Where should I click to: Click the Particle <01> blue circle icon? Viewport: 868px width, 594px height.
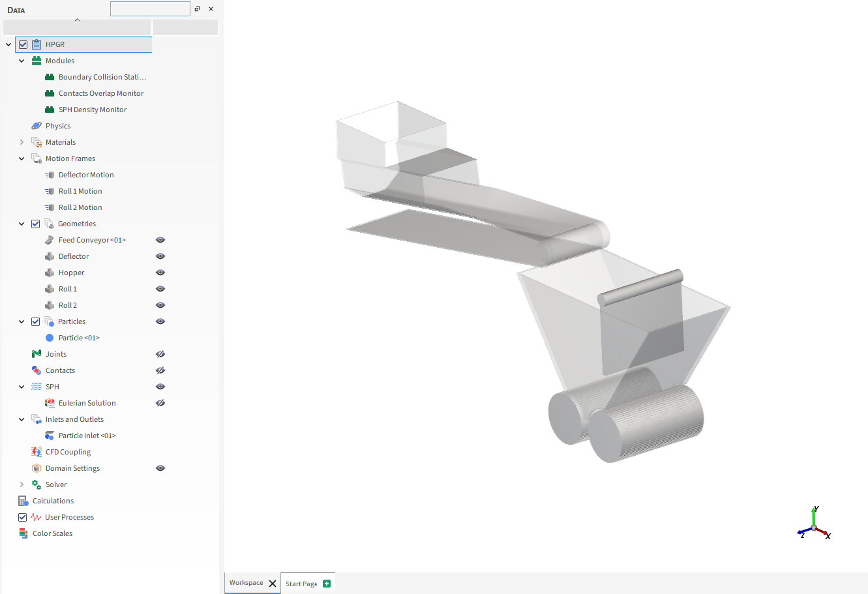tap(50, 338)
